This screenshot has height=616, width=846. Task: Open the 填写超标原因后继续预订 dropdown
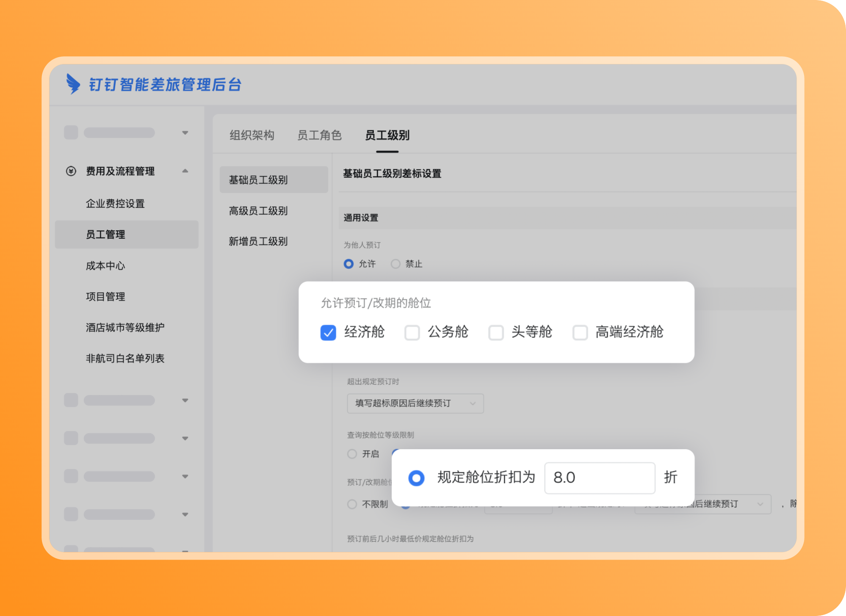(x=415, y=403)
